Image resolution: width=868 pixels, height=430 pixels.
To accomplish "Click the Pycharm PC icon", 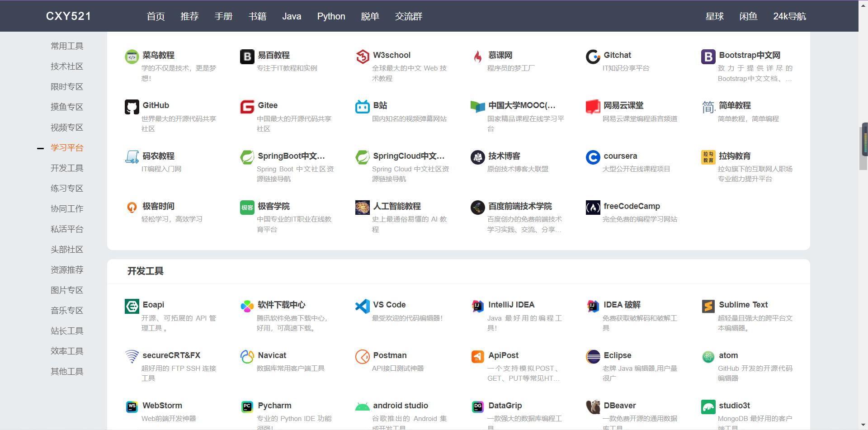I will (x=247, y=407).
